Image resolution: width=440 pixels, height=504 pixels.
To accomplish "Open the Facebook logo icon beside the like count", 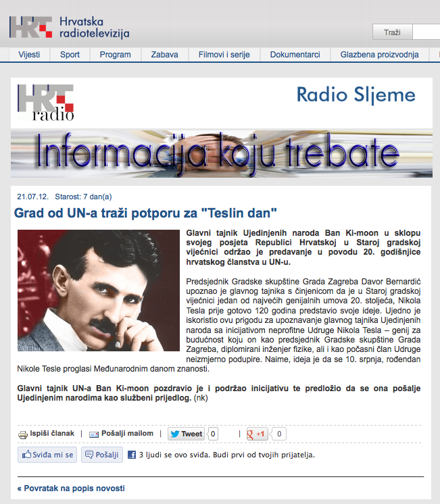I will click(132, 455).
